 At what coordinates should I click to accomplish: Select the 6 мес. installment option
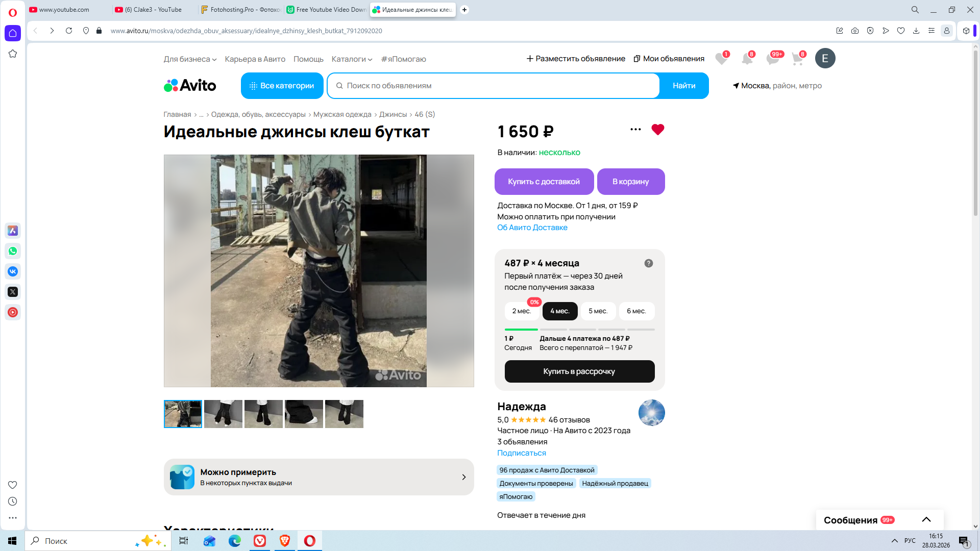[x=636, y=311]
